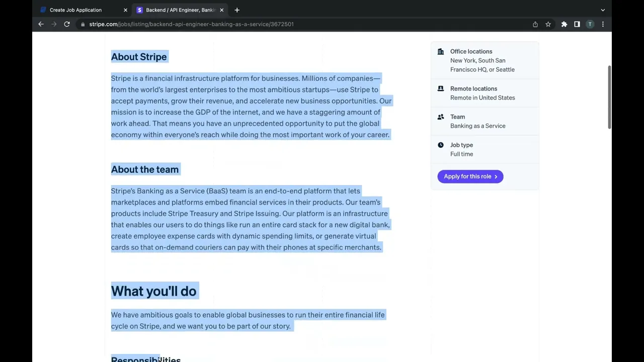Image resolution: width=644 pixels, height=362 pixels.
Task: Close the Backend / API Engineer tab
Action: click(221, 10)
